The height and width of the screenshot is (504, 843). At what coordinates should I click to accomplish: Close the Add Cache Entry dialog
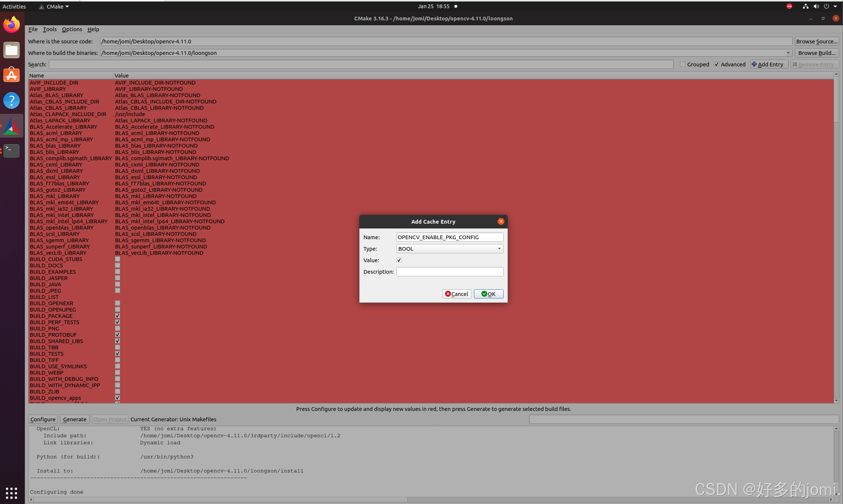point(501,221)
